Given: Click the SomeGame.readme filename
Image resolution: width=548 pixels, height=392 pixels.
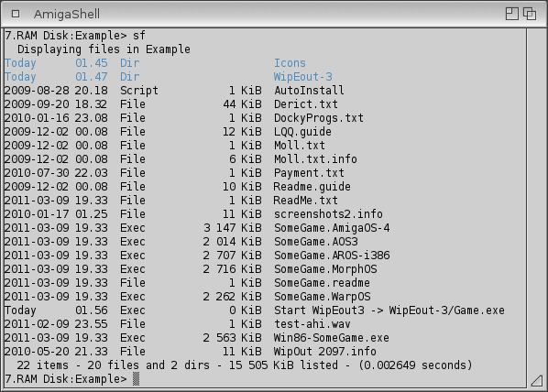Looking at the screenshot, I should (322, 283).
